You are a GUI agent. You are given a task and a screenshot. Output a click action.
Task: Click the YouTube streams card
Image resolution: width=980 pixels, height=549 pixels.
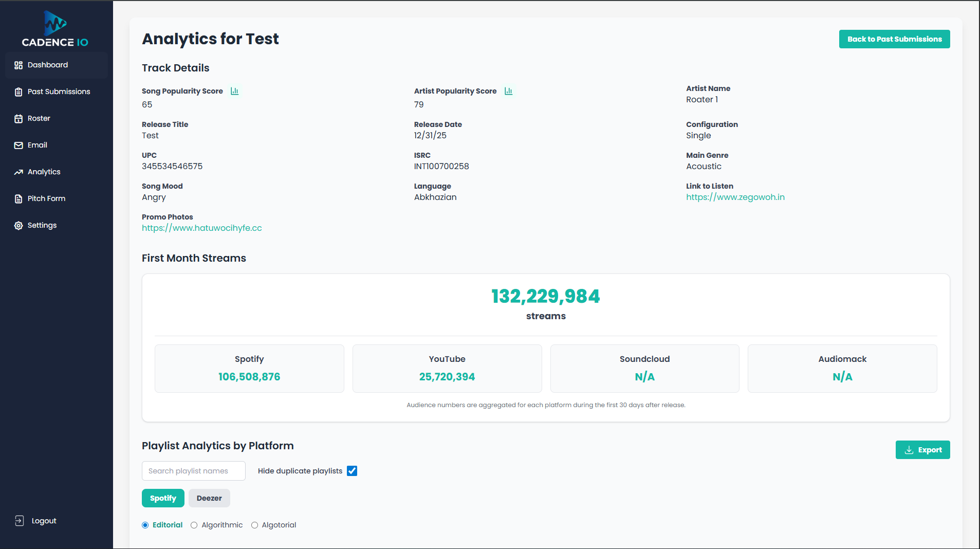[x=447, y=369]
